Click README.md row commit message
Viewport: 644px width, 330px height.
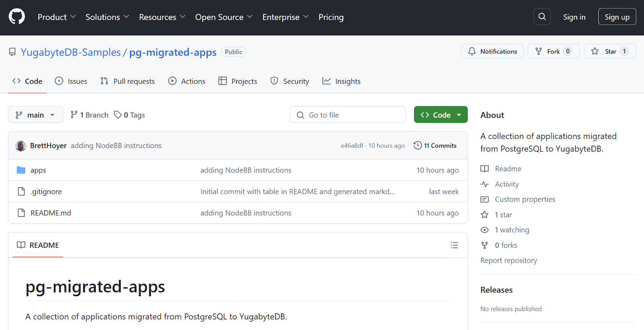(246, 213)
